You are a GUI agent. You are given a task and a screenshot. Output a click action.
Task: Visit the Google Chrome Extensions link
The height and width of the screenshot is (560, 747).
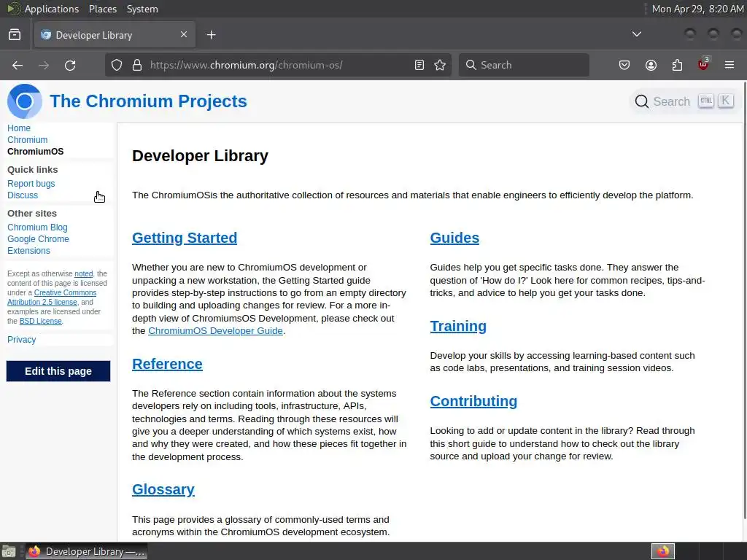click(x=38, y=245)
